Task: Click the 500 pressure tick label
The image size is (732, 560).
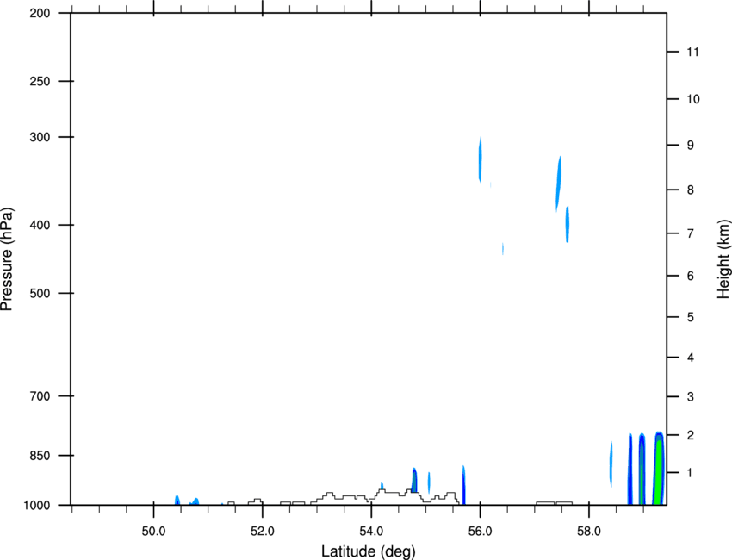Action: point(40,293)
